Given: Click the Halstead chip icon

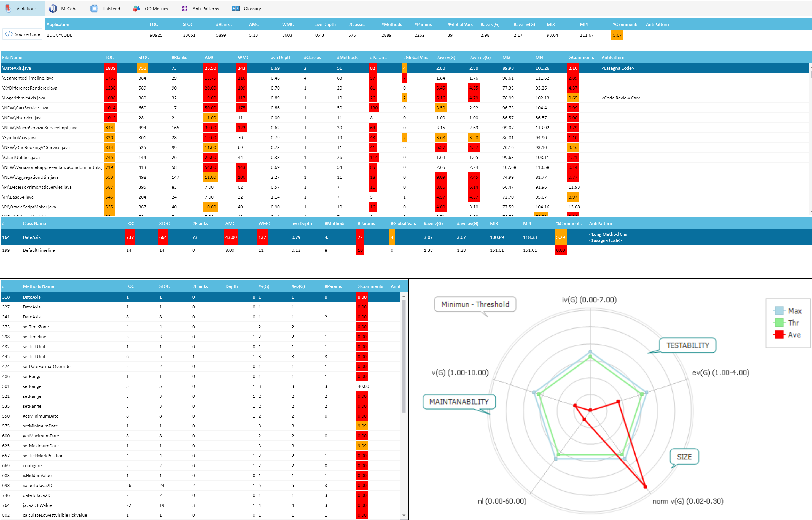Looking at the screenshot, I should [94, 9].
